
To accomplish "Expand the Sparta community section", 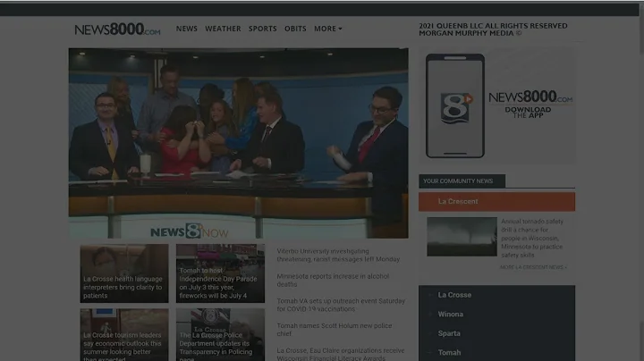I will coord(497,333).
